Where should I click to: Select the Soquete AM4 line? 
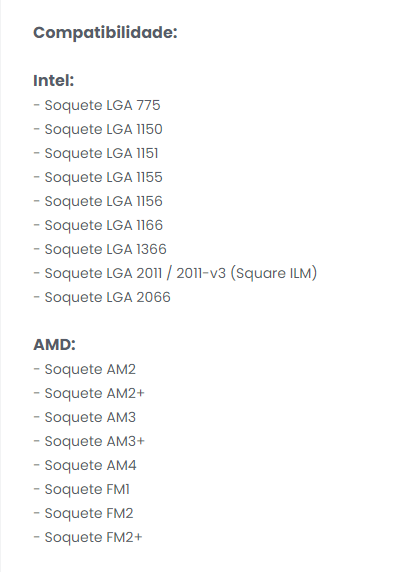[85, 465]
